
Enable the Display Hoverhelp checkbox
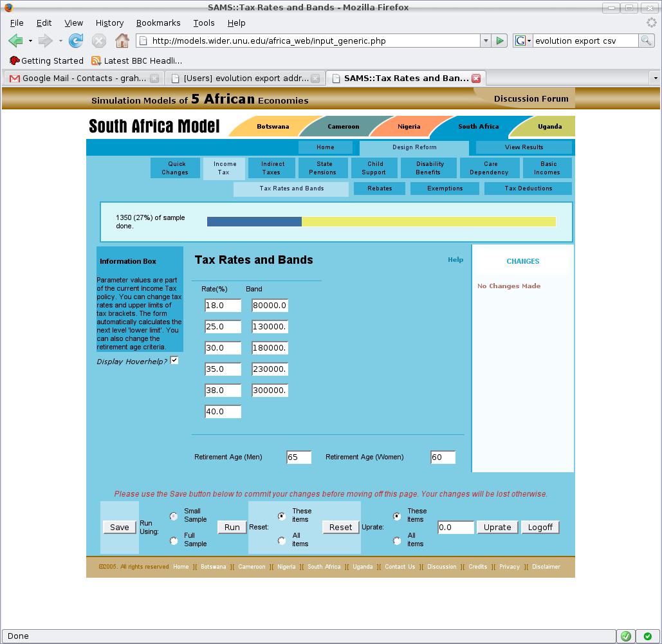[174, 360]
